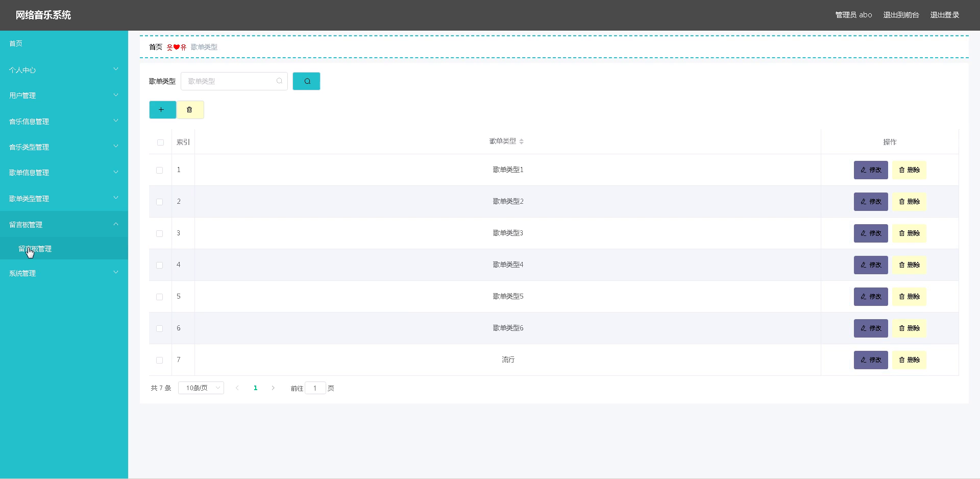Delete row 歌单类型4 with 删除

point(909,265)
